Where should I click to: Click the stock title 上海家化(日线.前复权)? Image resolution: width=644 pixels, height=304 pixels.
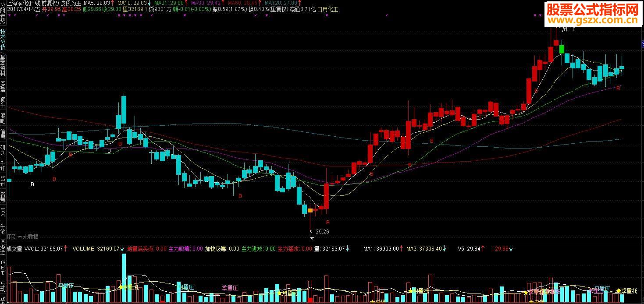point(33,3)
